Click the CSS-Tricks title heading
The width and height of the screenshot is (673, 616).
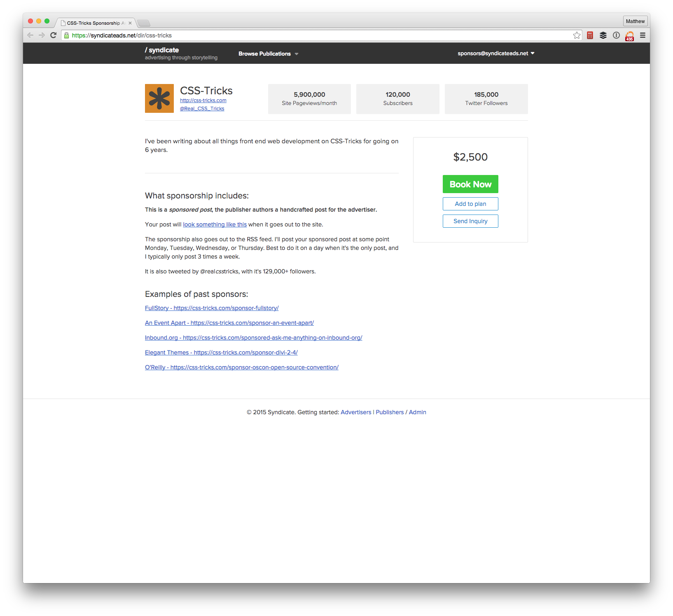(x=206, y=91)
